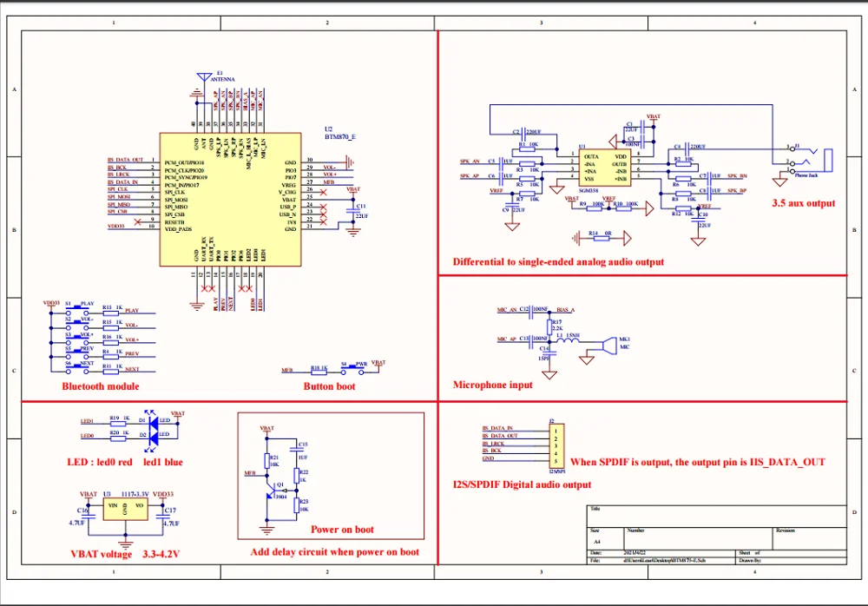Viewport: 868px width, 606px height.
Task: Click the 1117-3.3V regulator U3 block
Action: tap(126, 509)
